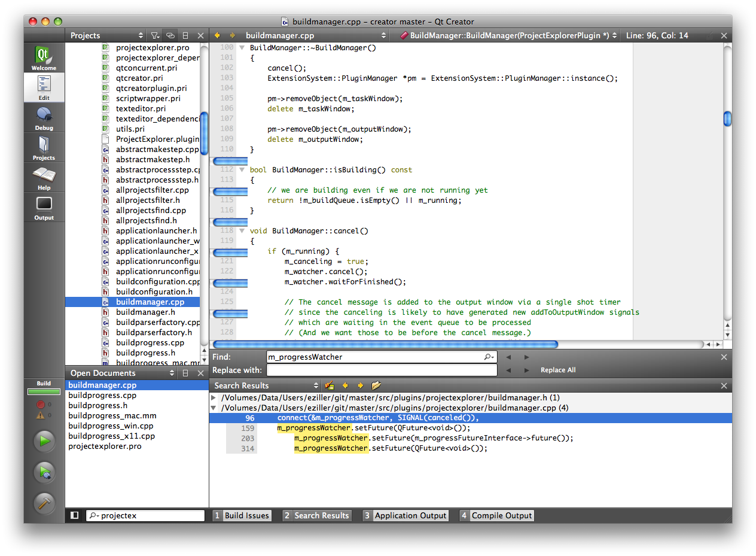Click the green Run button

point(44,442)
